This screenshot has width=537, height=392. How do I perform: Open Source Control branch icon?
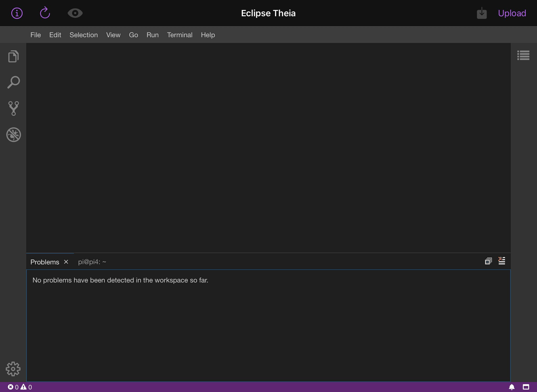coord(13,108)
